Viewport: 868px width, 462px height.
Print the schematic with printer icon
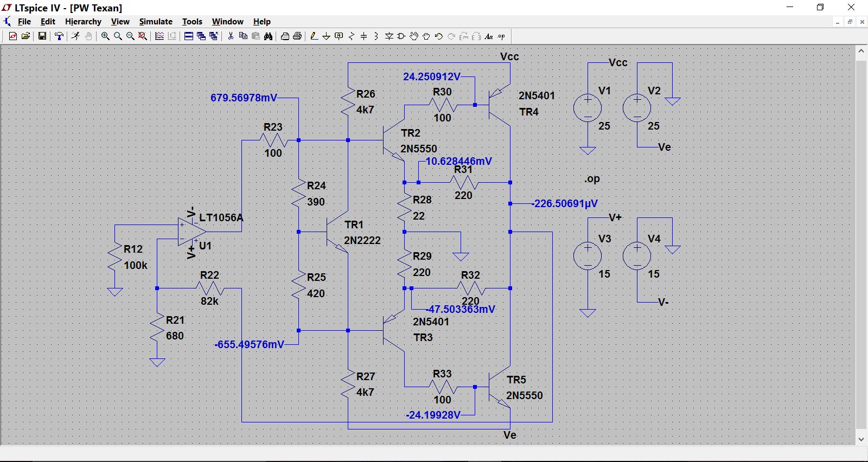coord(297,36)
